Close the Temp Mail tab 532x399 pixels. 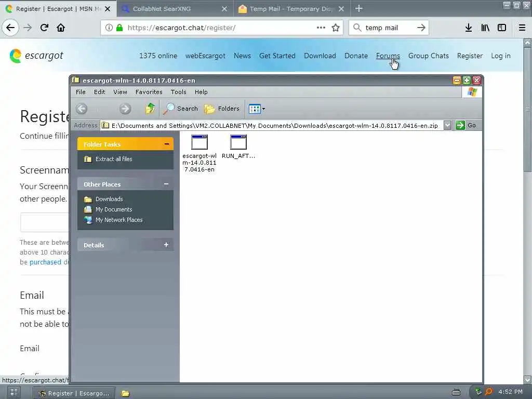coord(341,9)
